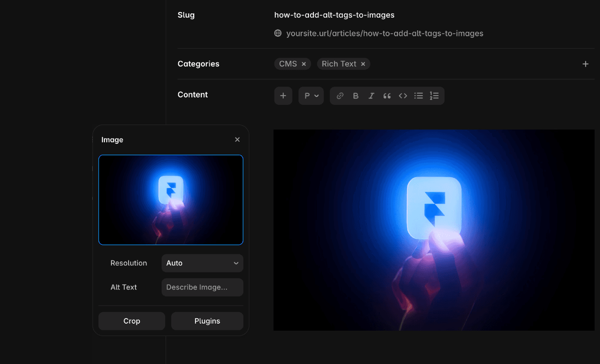Click the Slug field label
600x364 pixels.
click(x=186, y=15)
